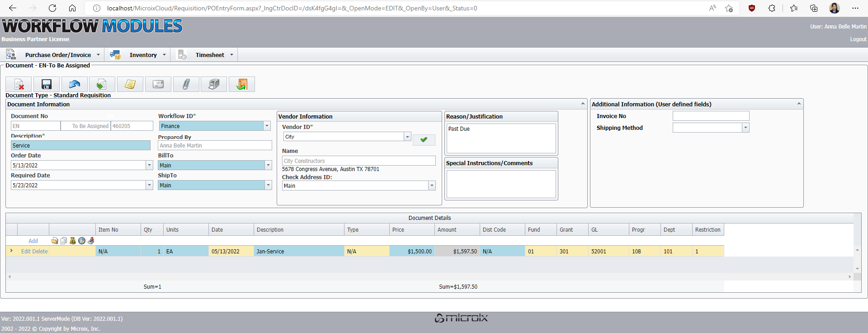
Task: Click the Logout link
Action: pyautogui.click(x=858, y=39)
